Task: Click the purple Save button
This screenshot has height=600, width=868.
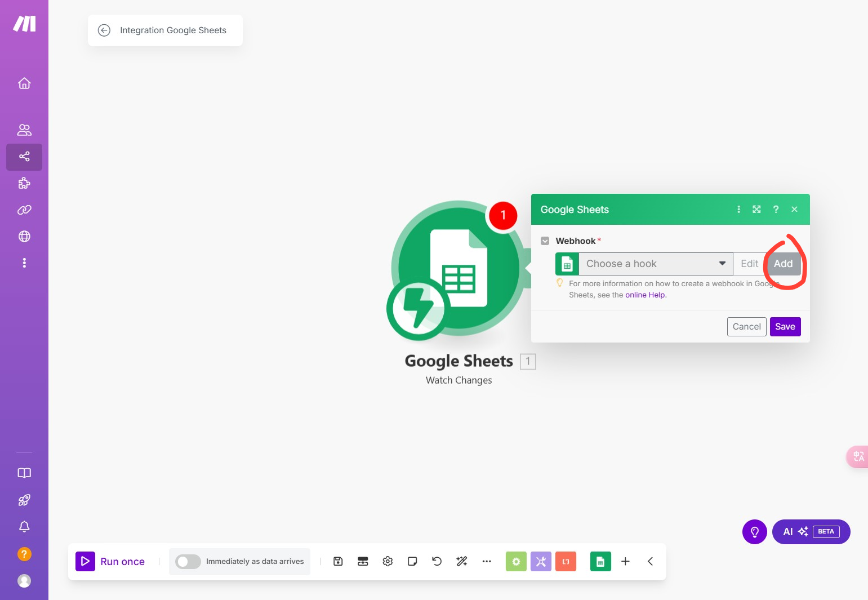Action: (785, 327)
